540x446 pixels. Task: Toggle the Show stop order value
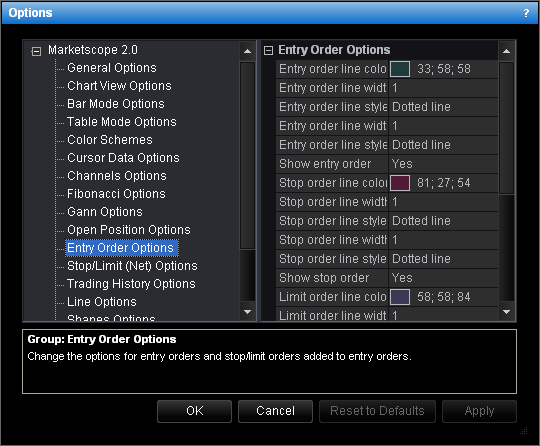(x=443, y=278)
